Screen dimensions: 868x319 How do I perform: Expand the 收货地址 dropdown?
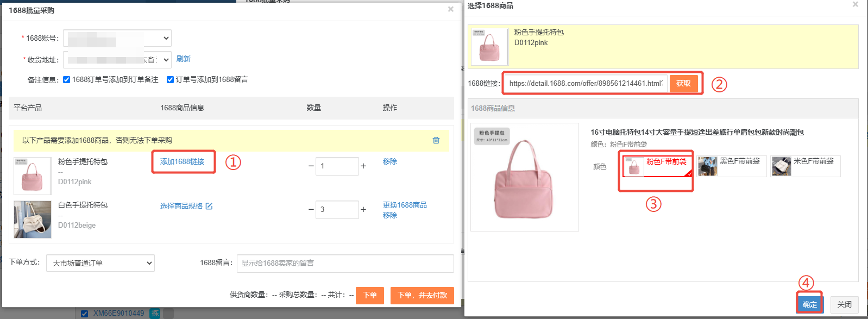click(117, 60)
